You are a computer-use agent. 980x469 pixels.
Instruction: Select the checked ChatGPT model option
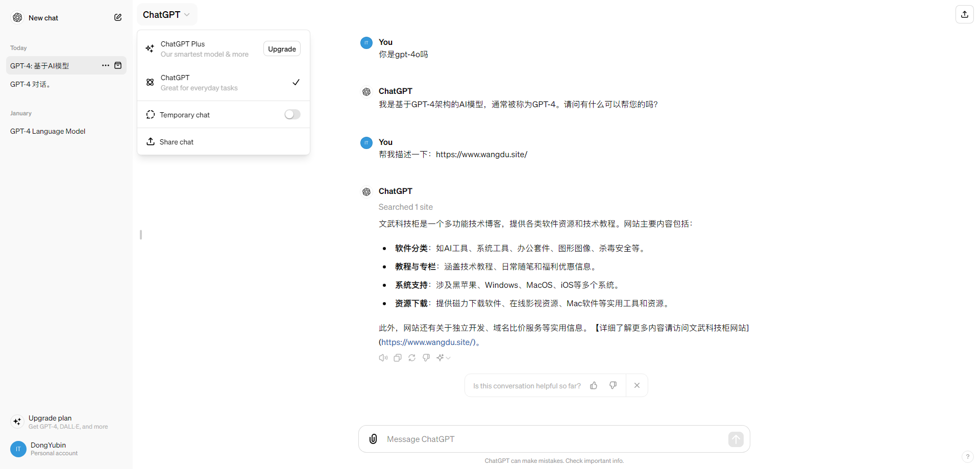[x=224, y=82]
